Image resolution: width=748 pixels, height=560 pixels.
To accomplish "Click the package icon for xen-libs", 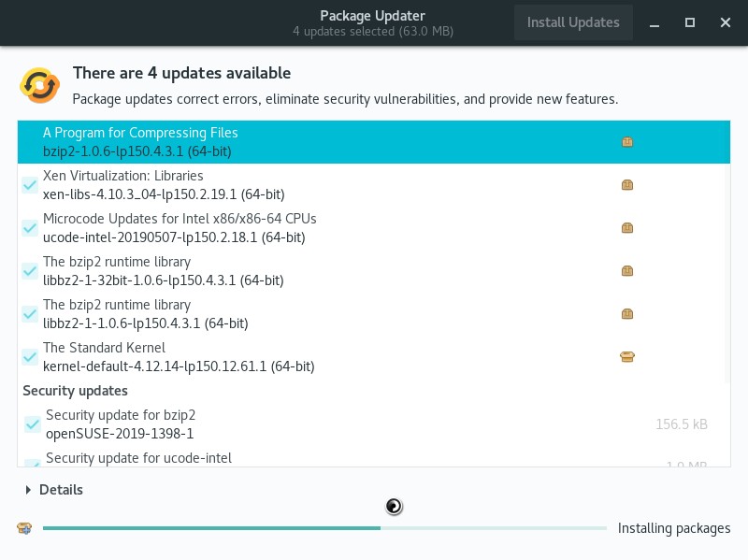I will tap(627, 184).
